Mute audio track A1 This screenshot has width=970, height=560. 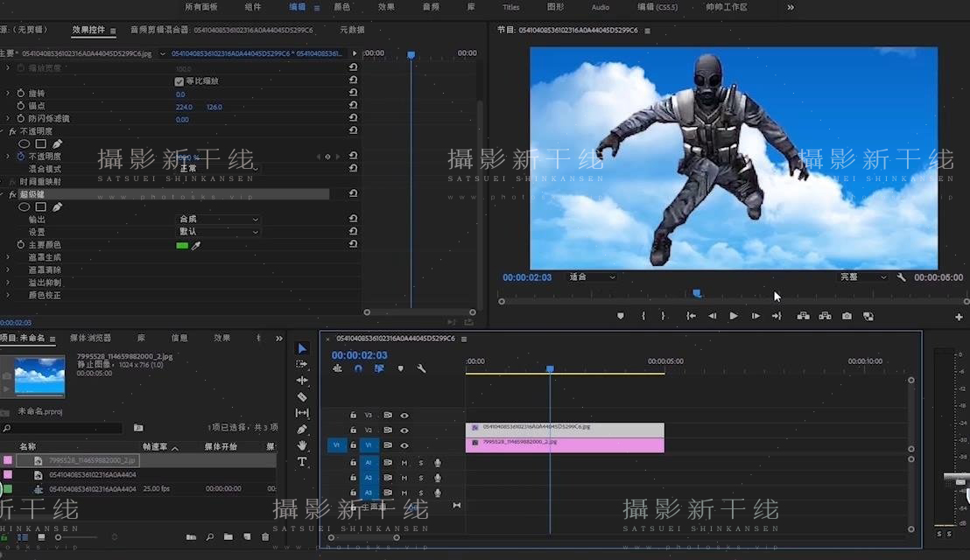tap(404, 462)
